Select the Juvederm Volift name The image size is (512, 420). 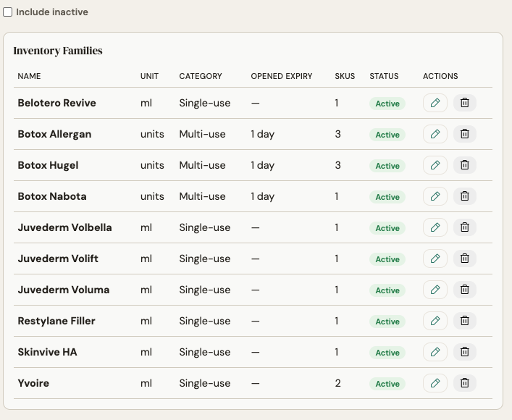(58, 259)
